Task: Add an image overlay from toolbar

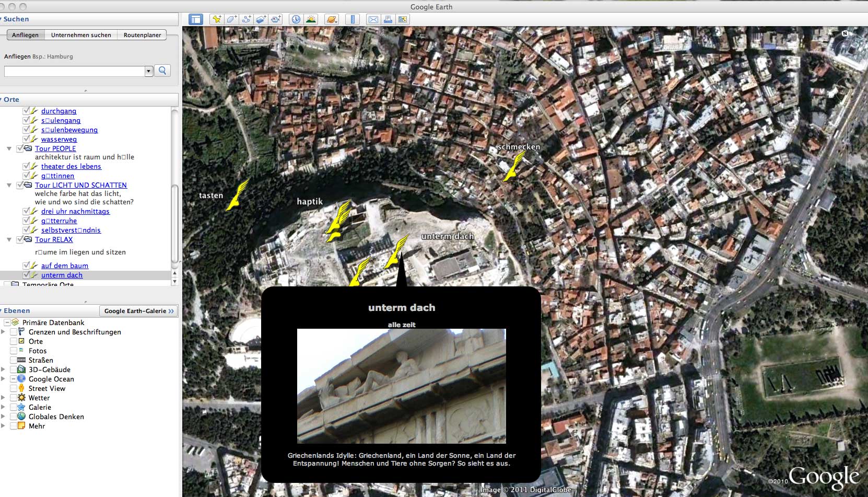Action: [x=261, y=19]
